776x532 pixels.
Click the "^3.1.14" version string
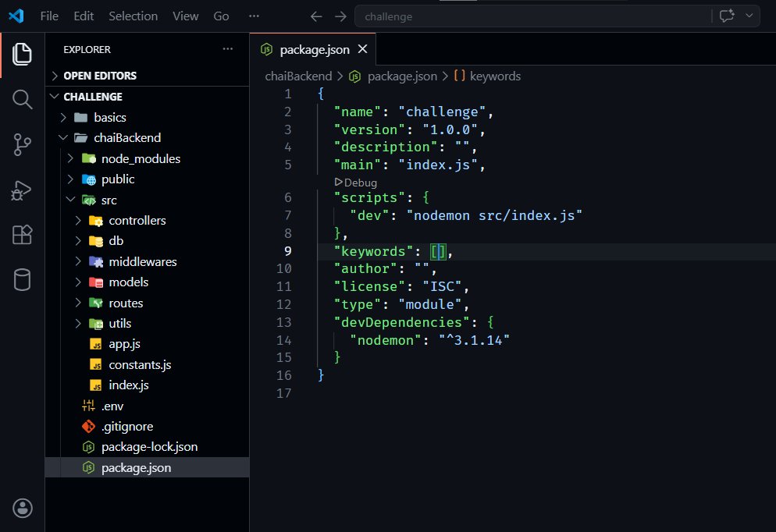tap(474, 340)
